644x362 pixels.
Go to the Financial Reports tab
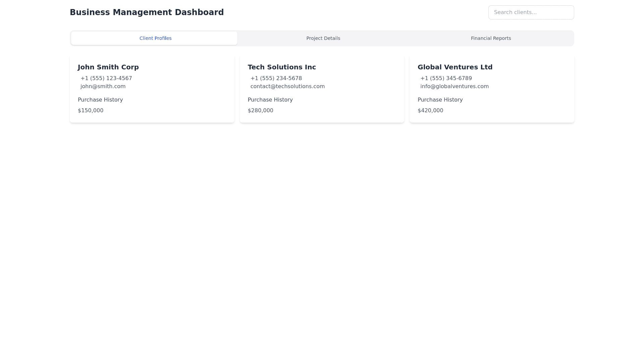[x=491, y=38]
